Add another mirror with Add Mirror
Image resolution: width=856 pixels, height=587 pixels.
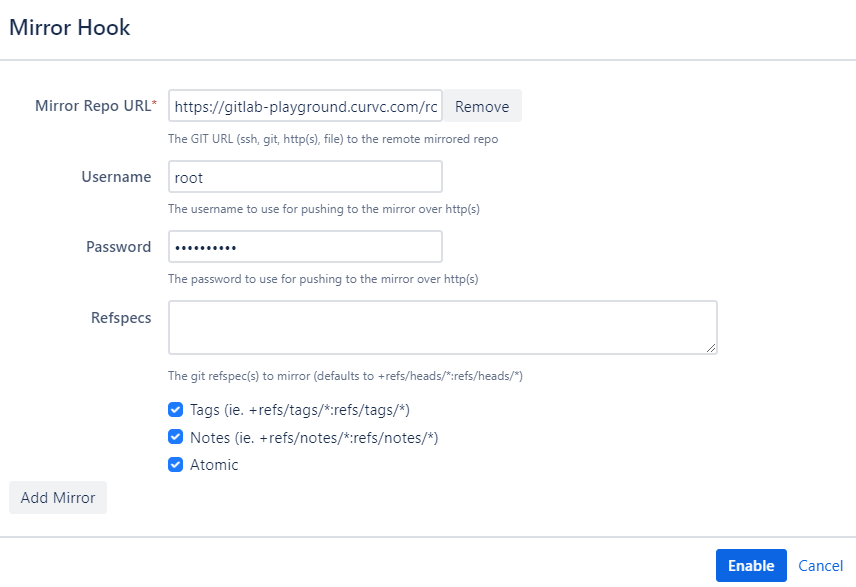pos(58,497)
